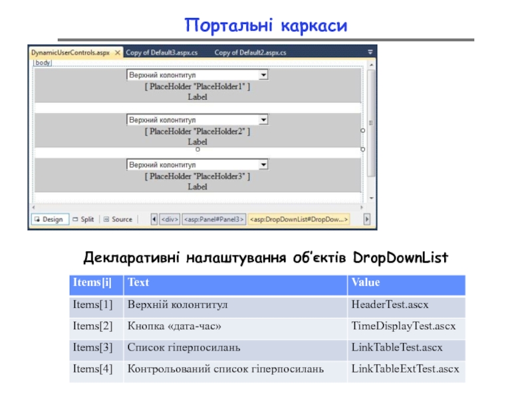
Task: Click the tag navigator left arrow
Action: [154, 219]
